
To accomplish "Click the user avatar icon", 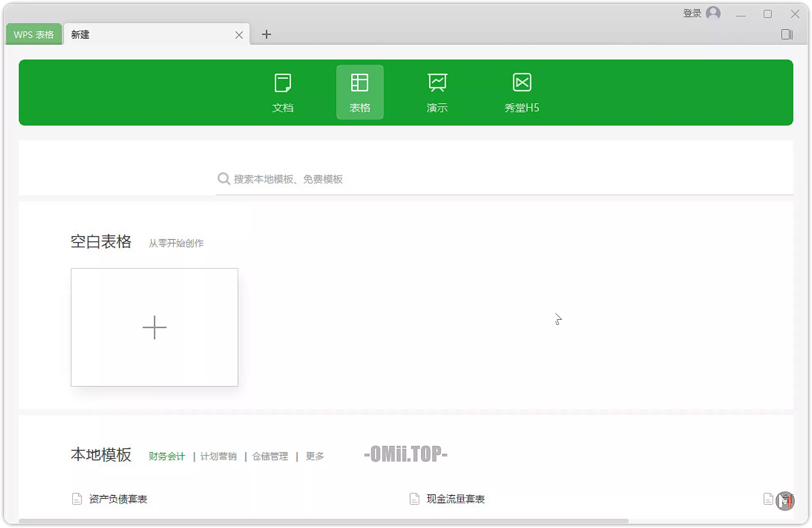I will coord(713,13).
